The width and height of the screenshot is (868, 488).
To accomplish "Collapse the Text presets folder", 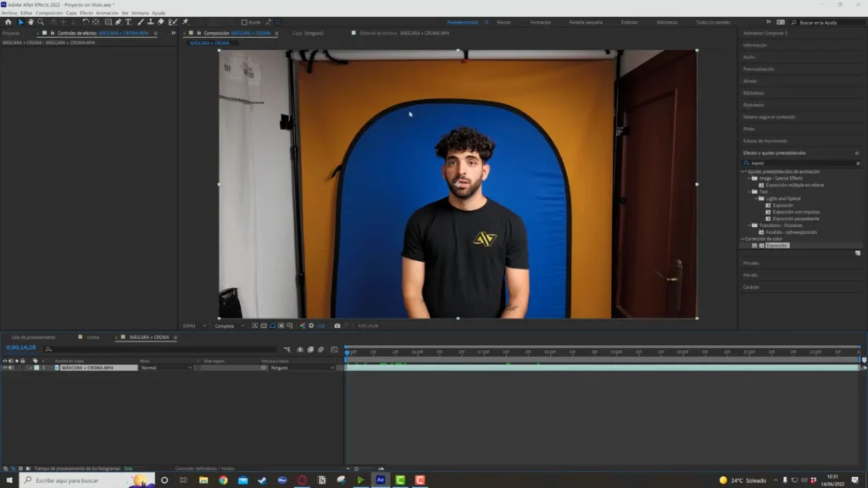I will (x=751, y=191).
